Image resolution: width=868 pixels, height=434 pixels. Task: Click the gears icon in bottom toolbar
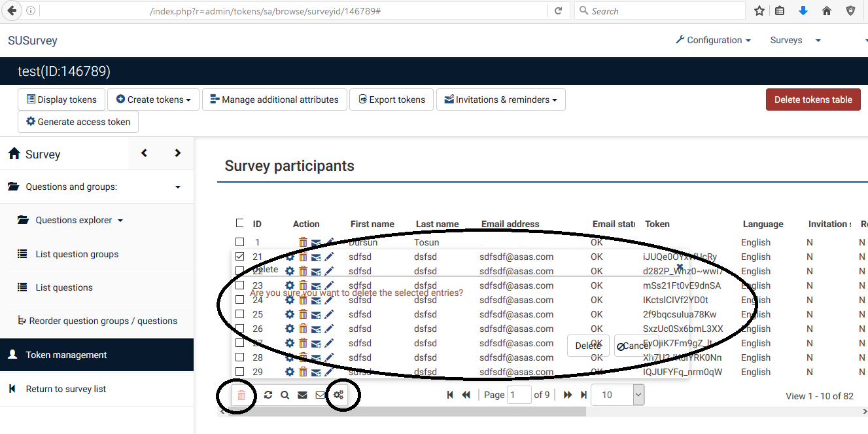(338, 395)
